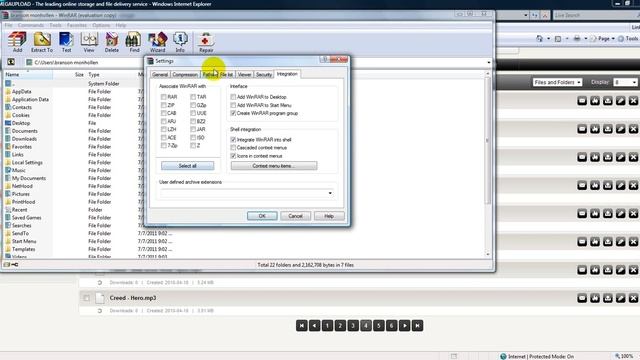
Task: Uncheck Icons in context menus
Action: [233, 156]
